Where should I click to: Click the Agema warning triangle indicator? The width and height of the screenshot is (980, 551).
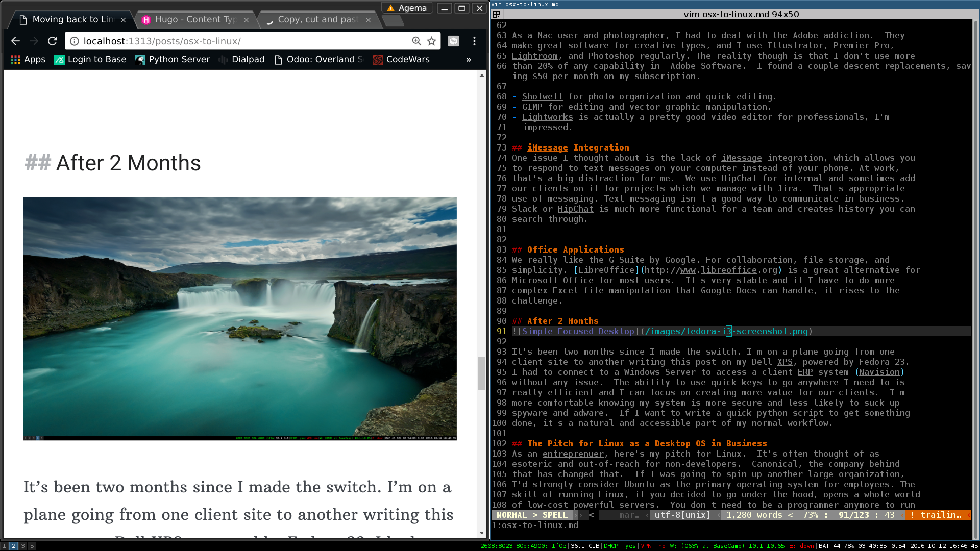click(x=391, y=8)
